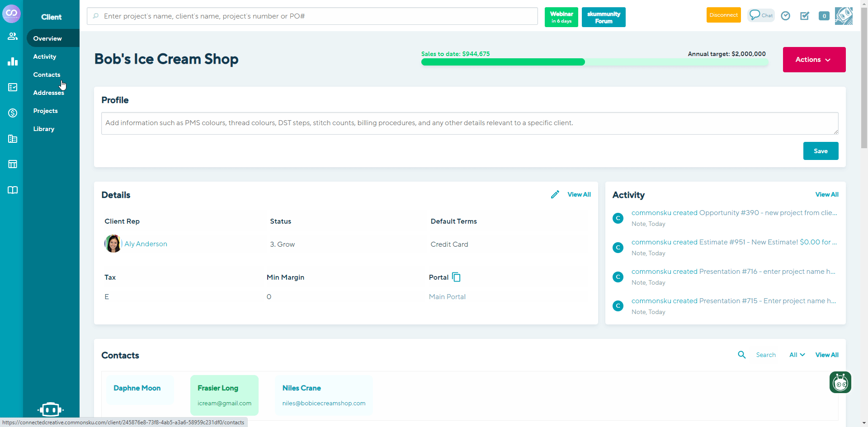This screenshot has height=427, width=868.
Task: Select Projects in the Client menu
Action: pyautogui.click(x=45, y=111)
